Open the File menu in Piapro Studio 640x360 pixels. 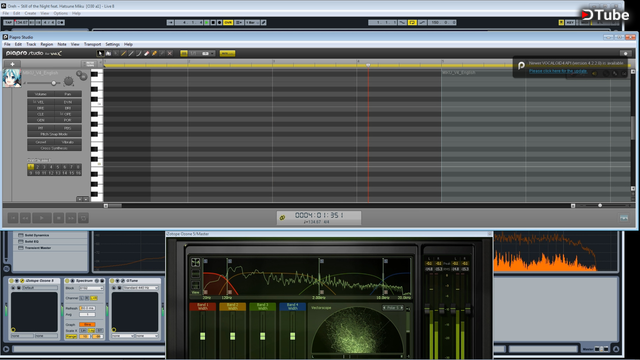click(x=7, y=44)
